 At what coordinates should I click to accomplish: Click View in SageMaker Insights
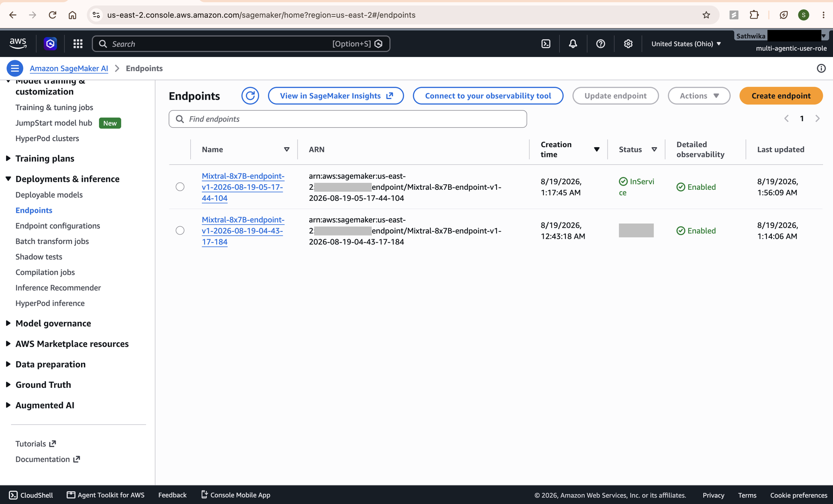pyautogui.click(x=336, y=96)
